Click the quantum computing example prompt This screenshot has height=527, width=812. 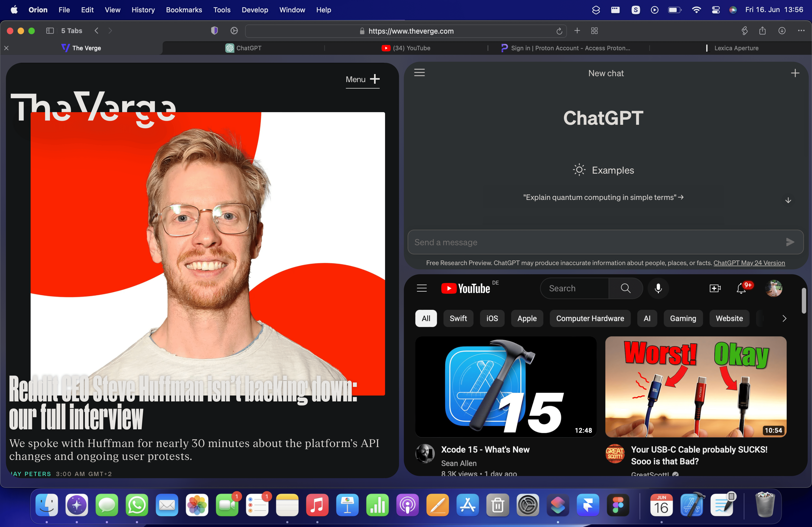603,197
